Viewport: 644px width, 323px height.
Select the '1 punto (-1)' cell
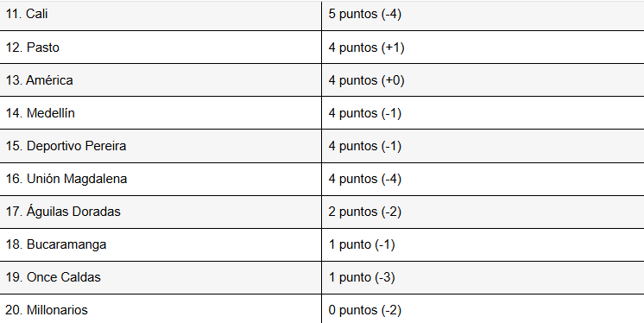483,244
